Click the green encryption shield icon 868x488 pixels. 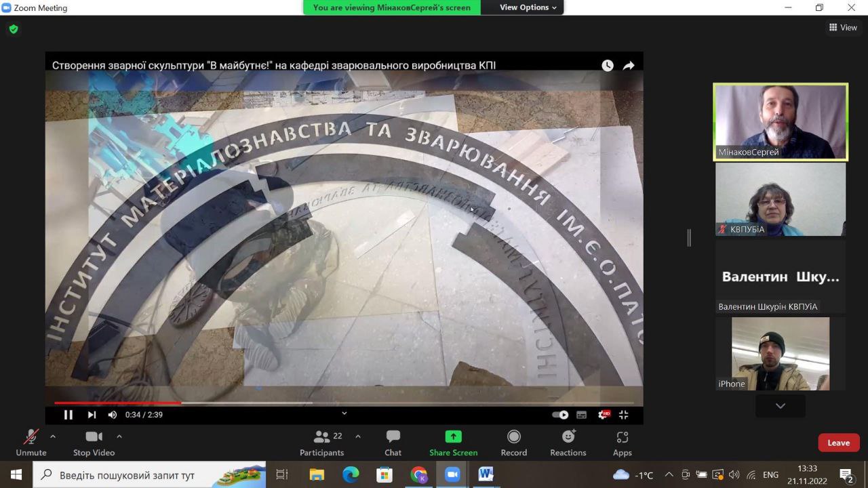14,29
